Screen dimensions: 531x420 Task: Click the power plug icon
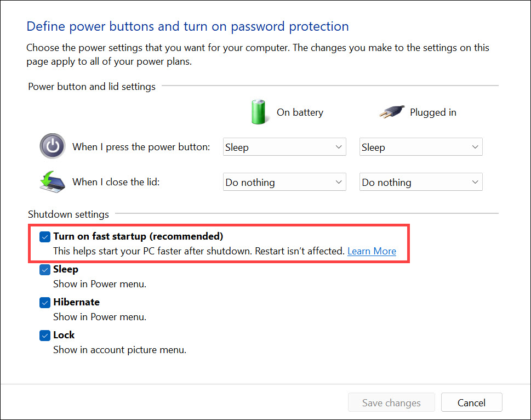391,112
